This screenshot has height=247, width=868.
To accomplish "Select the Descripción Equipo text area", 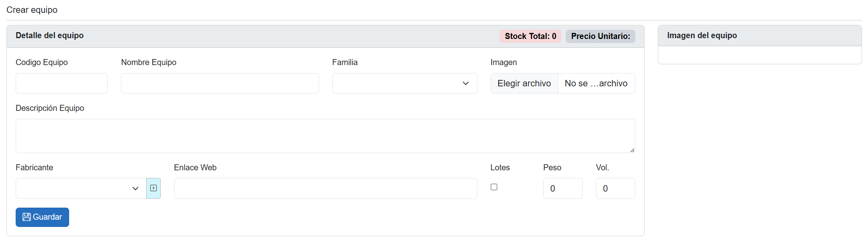I will [325, 136].
